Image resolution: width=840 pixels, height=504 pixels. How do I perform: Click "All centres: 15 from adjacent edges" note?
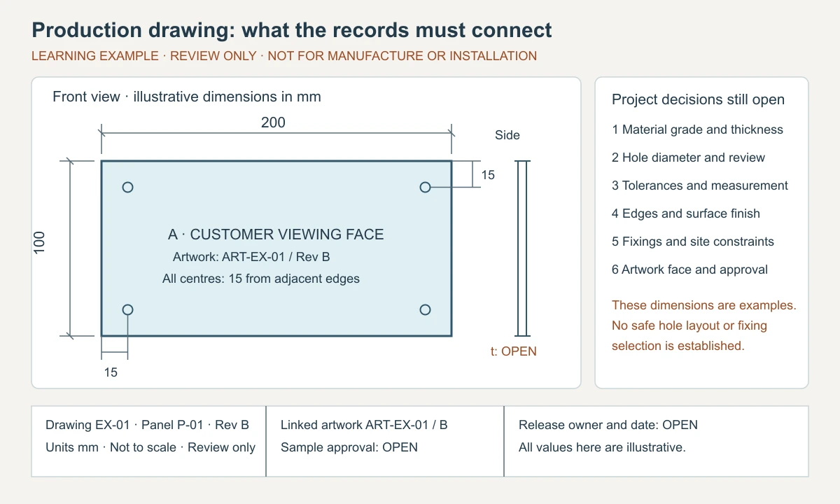pyautogui.click(x=261, y=279)
